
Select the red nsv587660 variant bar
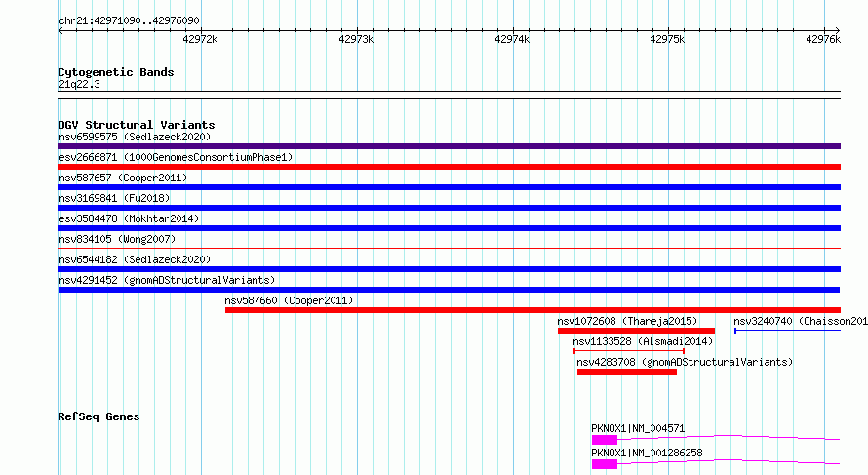(x=533, y=310)
